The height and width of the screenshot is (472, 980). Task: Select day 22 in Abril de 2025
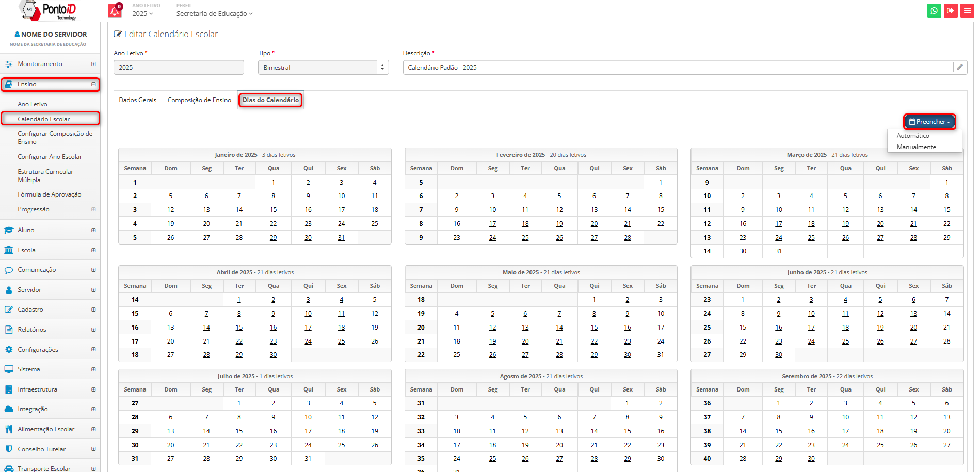coord(239,341)
